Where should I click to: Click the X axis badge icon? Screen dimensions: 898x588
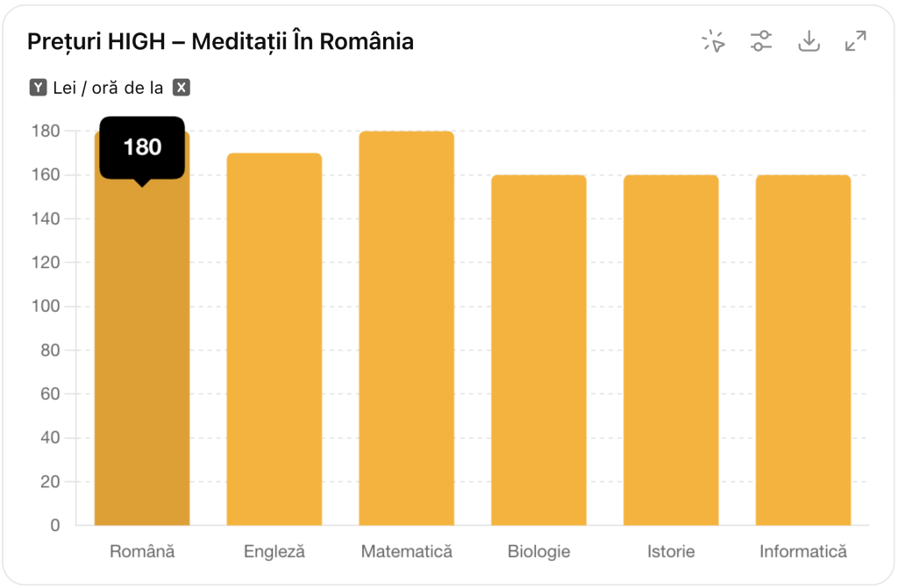point(181,88)
